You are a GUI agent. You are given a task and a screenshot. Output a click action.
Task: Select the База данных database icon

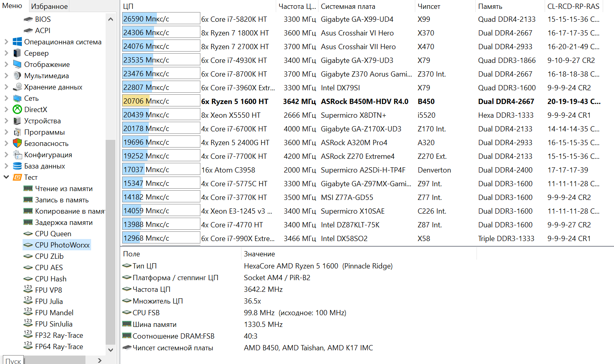pos(17,166)
